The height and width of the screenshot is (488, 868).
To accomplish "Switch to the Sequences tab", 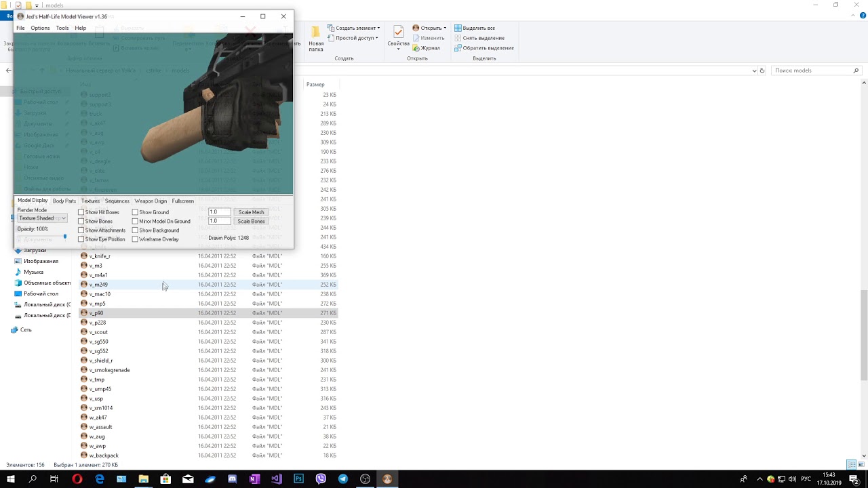I will (x=117, y=201).
